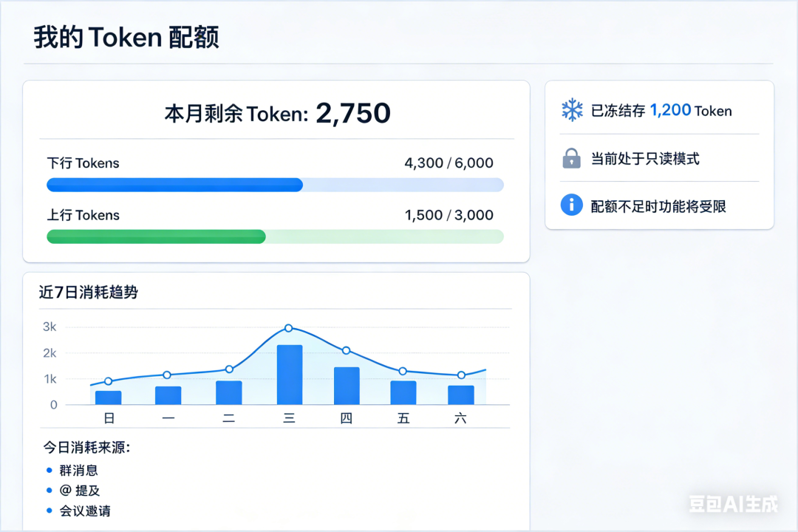The image size is (798, 532).
Task: Click the trend line point above 二
Action: coord(229,369)
